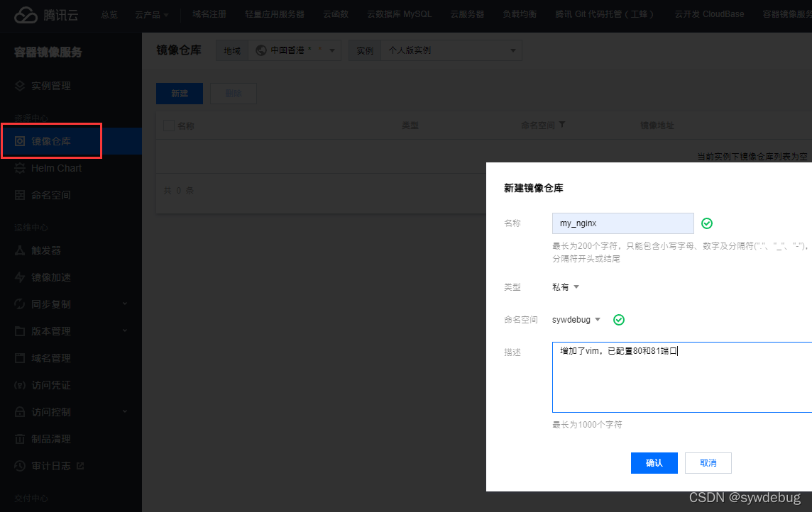Toggle the select-all checkbox in table header

coord(169,125)
